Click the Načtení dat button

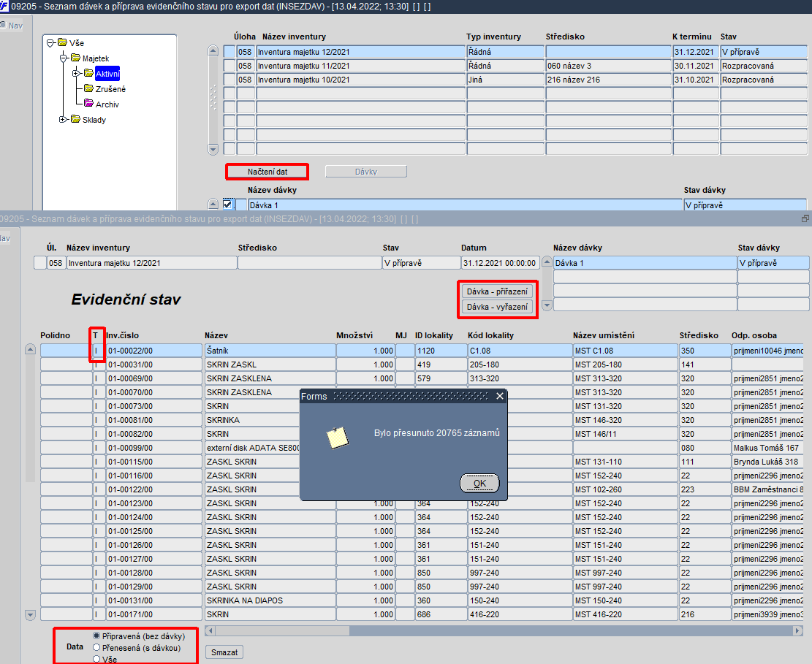(267, 172)
